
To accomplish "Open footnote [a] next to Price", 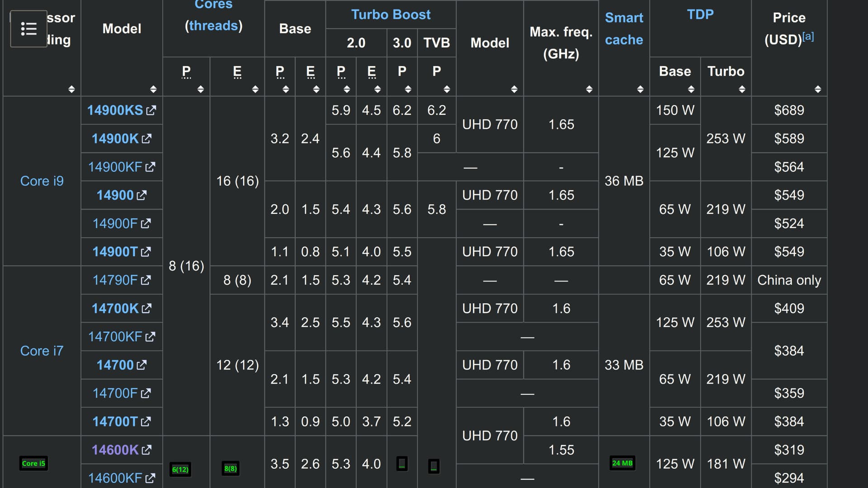I will point(808,37).
